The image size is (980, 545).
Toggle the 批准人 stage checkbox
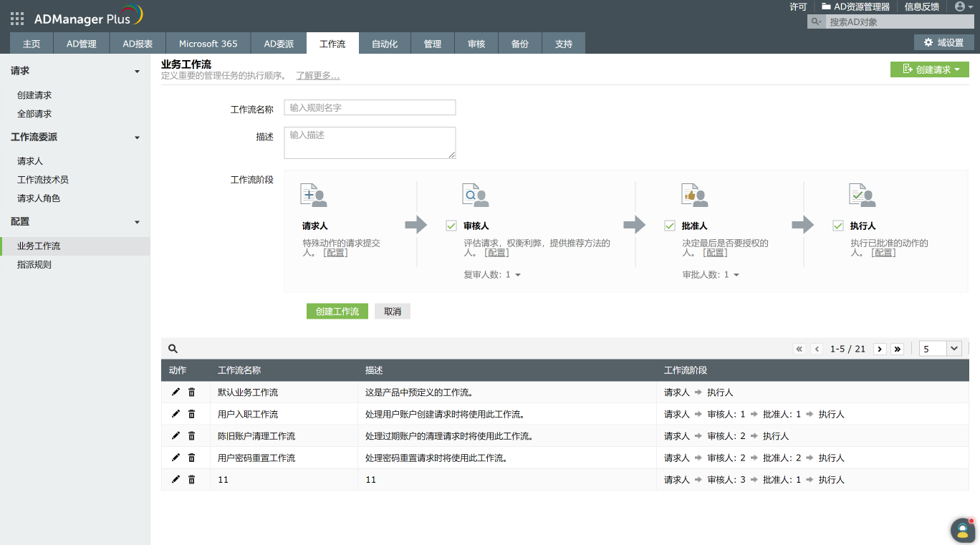[670, 226]
